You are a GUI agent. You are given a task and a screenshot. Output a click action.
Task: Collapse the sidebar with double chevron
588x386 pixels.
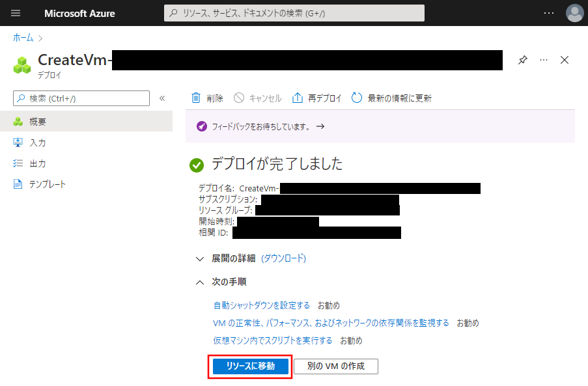point(162,98)
